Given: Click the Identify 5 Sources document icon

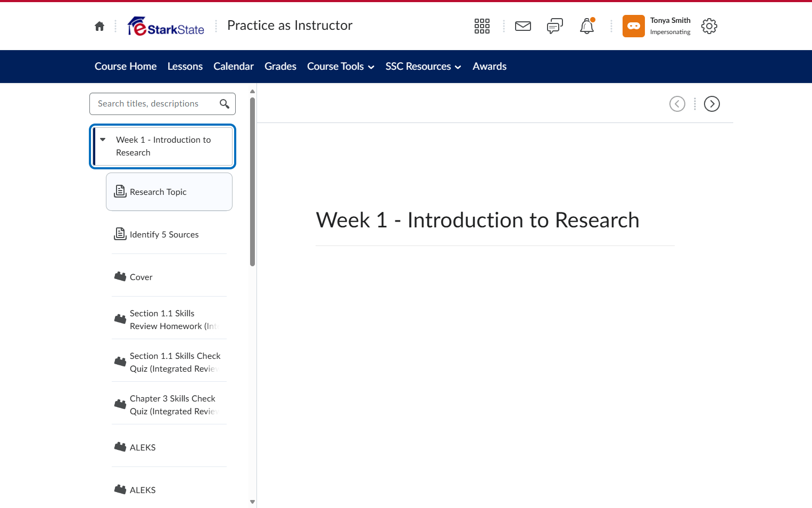Looking at the screenshot, I should 120,234.
